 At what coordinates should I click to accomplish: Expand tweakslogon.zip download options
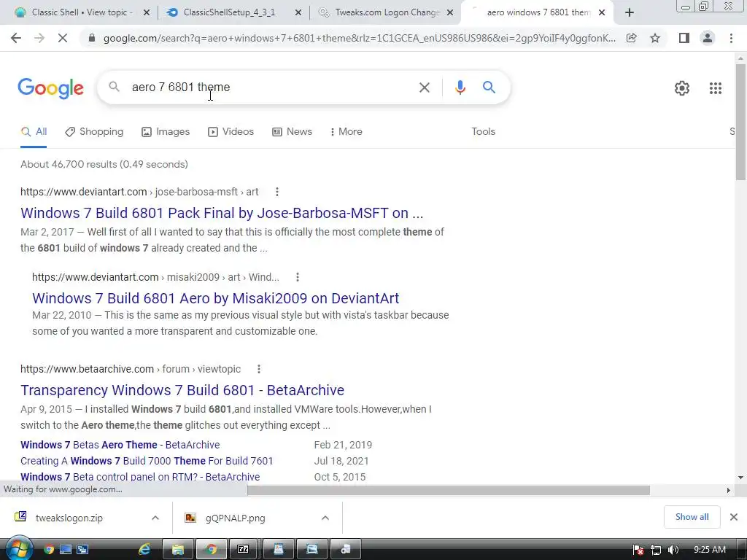pos(155,518)
